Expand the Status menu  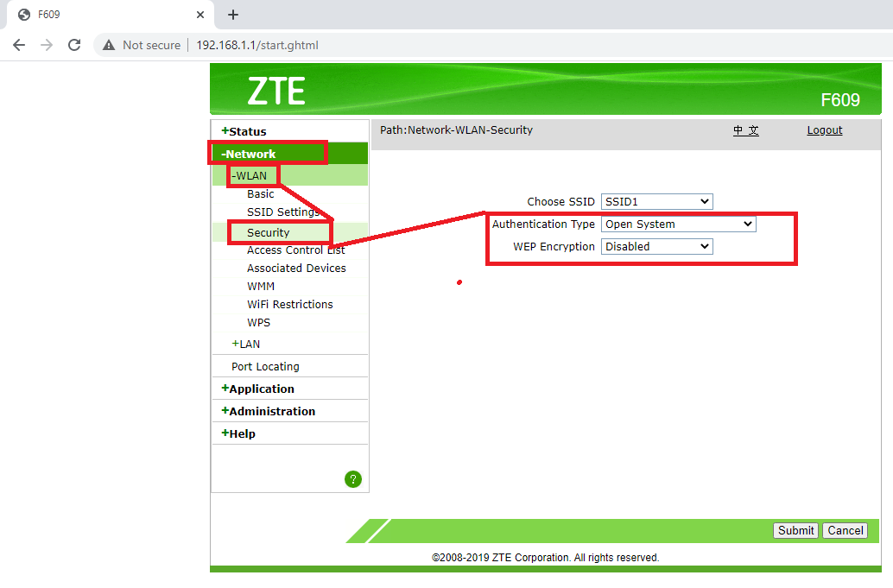(244, 131)
